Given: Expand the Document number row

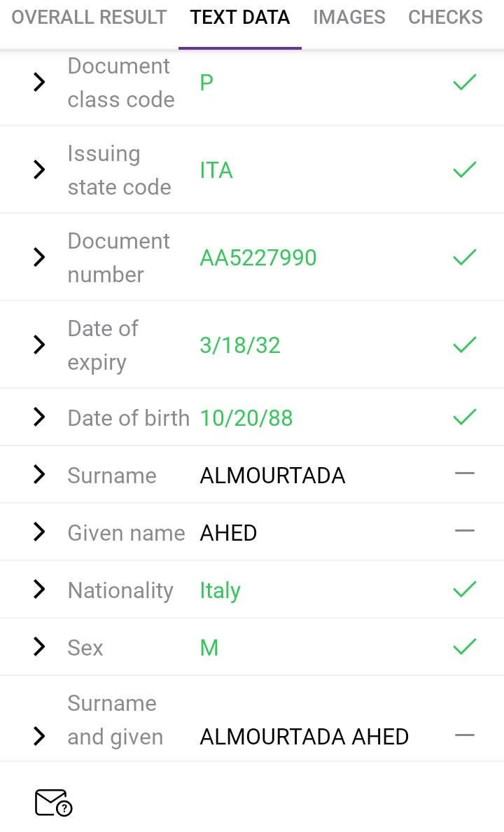Looking at the screenshot, I should click(39, 257).
